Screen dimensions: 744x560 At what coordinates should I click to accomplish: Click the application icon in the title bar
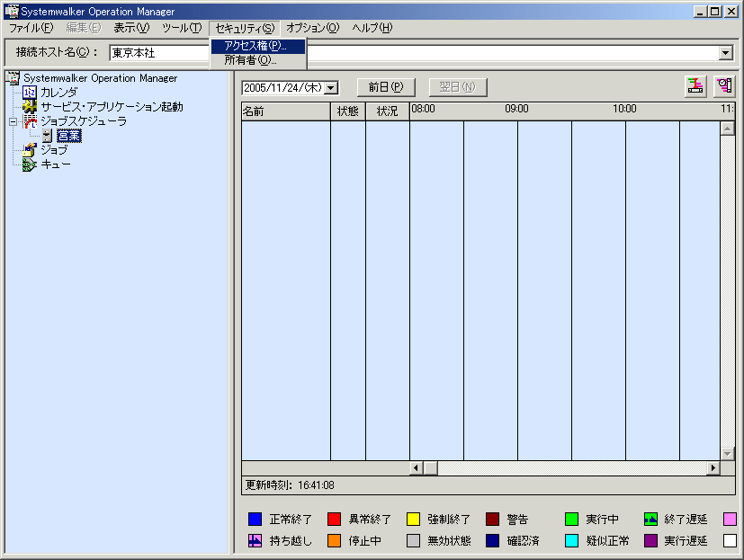[x=12, y=12]
